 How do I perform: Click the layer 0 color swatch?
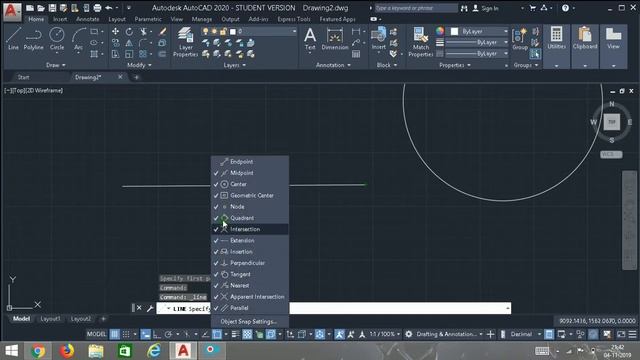point(233,31)
